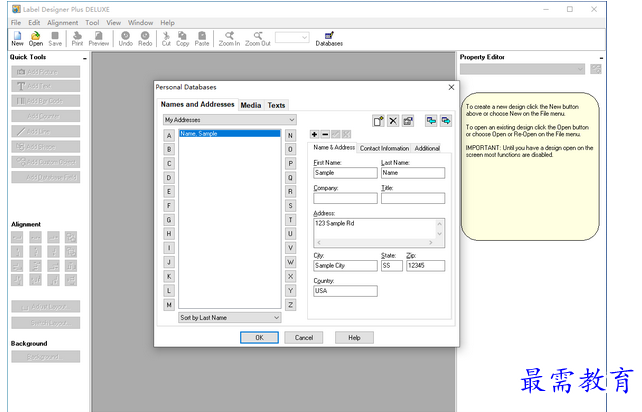Viewport: 642px width, 412px height.
Task: Open the Edit menu
Action: (34, 23)
